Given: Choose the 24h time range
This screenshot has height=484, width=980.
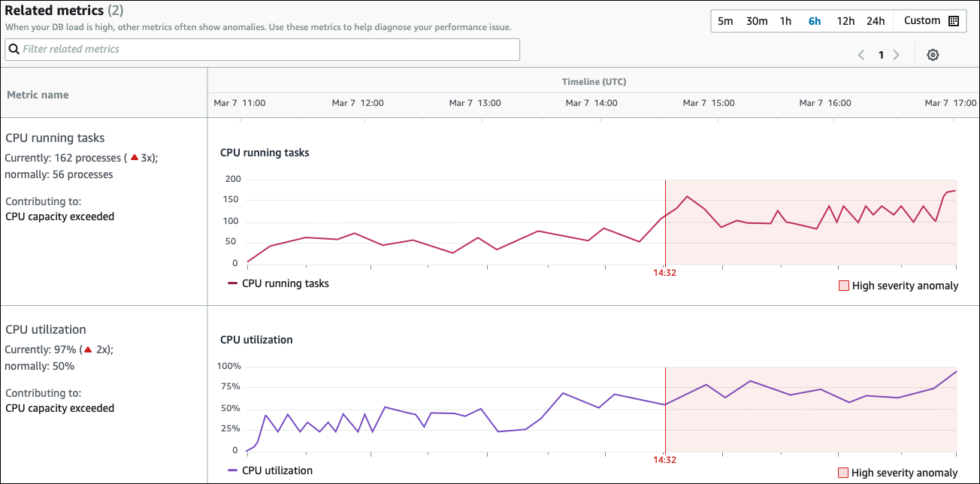Looking at the screenshot, I should point(876,21).
